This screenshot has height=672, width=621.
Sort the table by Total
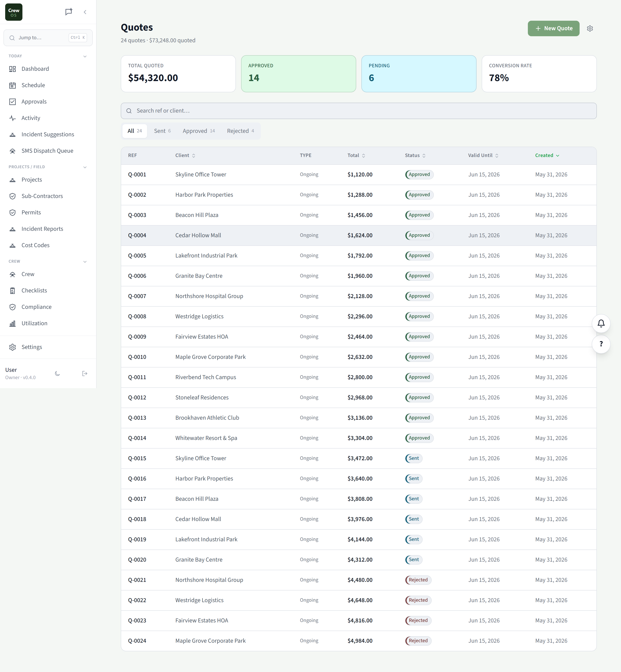point(356,155)
